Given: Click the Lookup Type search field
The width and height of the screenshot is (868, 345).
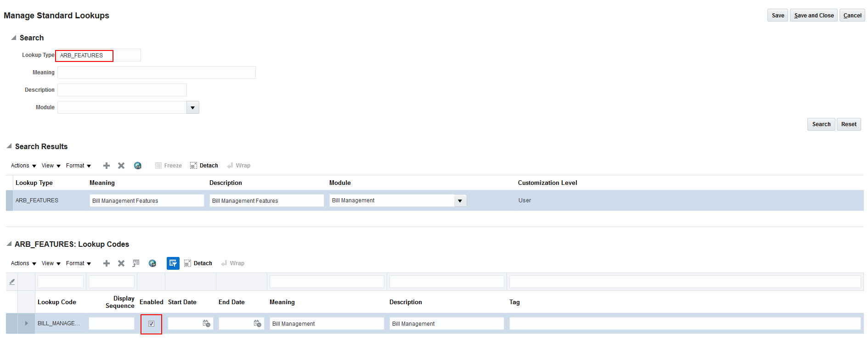Looking at the screenshot, I should 99,56.
